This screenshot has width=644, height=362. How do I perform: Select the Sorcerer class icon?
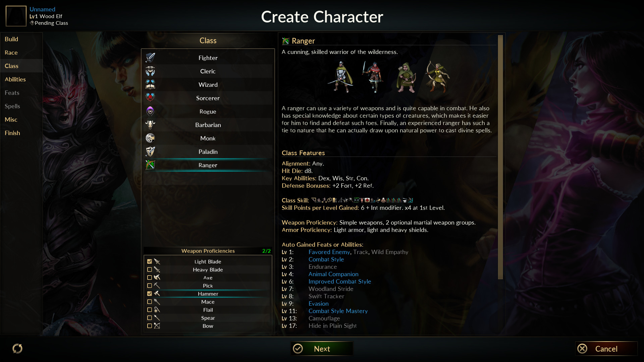tap(150, 98)
